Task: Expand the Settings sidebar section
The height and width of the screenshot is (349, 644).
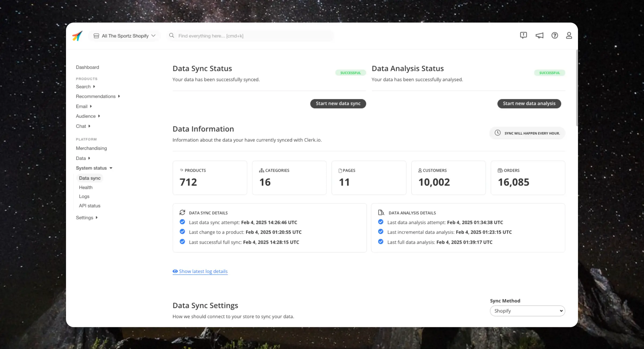Action: [x=87, y=218]
